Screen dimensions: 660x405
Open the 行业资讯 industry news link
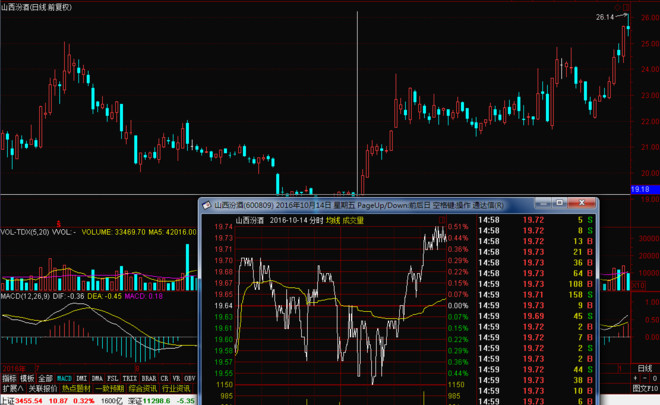coord(176,388)
